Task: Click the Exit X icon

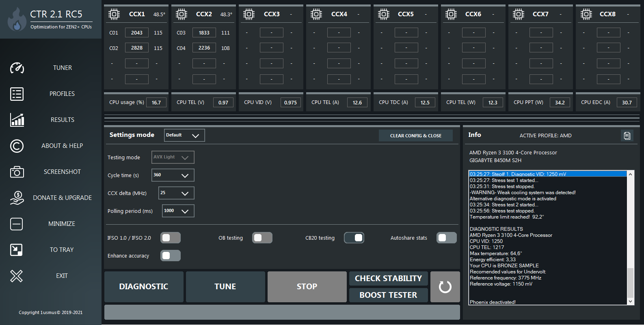Action: tap(17, 276)
